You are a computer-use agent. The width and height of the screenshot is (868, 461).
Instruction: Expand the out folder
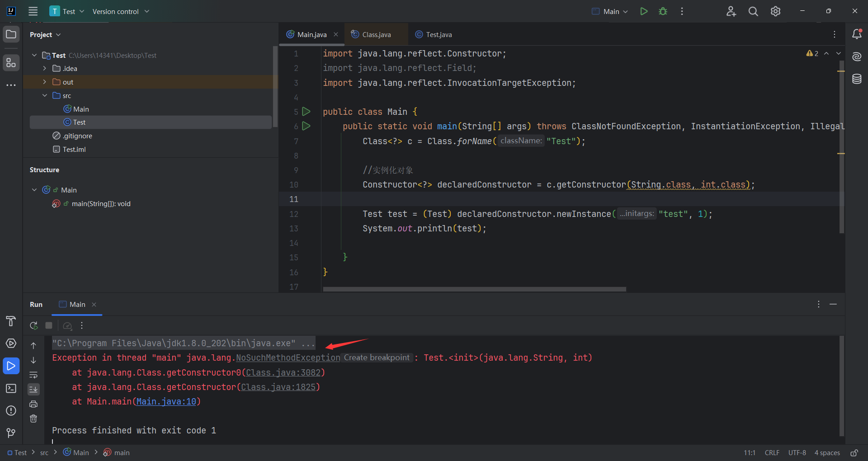45,82
